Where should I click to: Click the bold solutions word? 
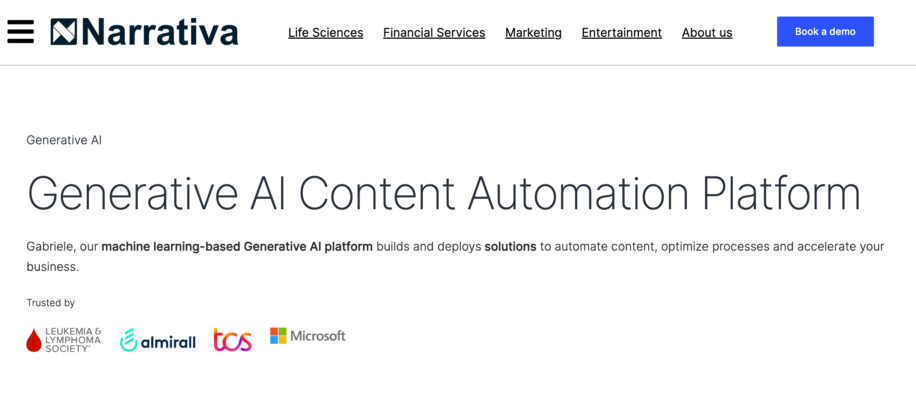510,247
